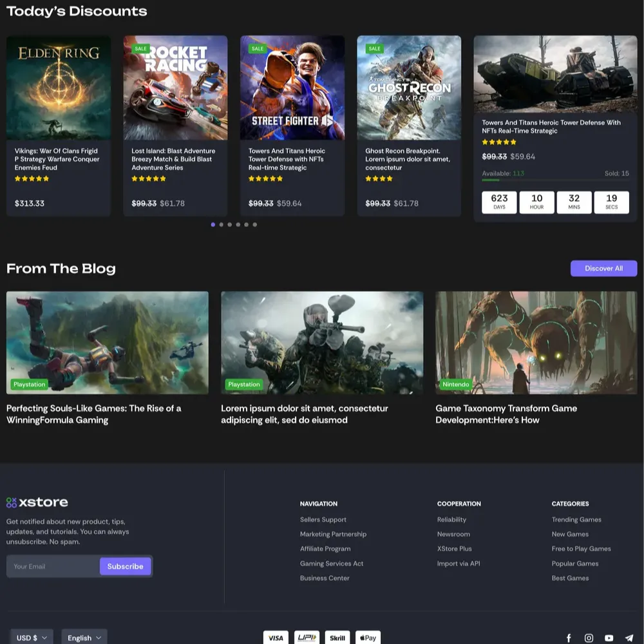Open the Instagram social icon
This screenshot has height=644, width=644.
(589, 638)
